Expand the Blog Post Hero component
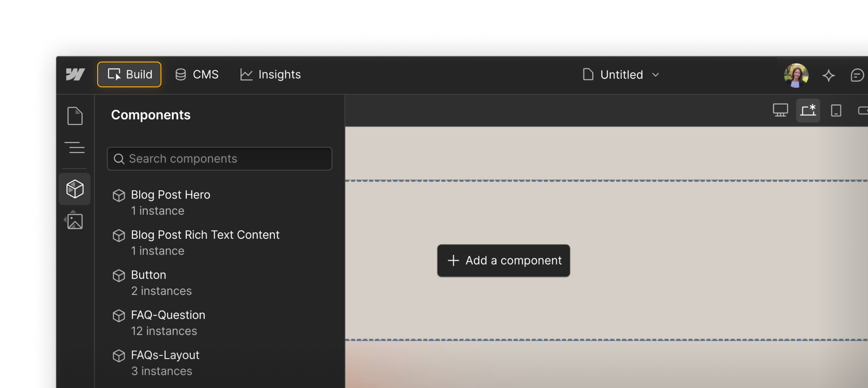 pos(170,195)
